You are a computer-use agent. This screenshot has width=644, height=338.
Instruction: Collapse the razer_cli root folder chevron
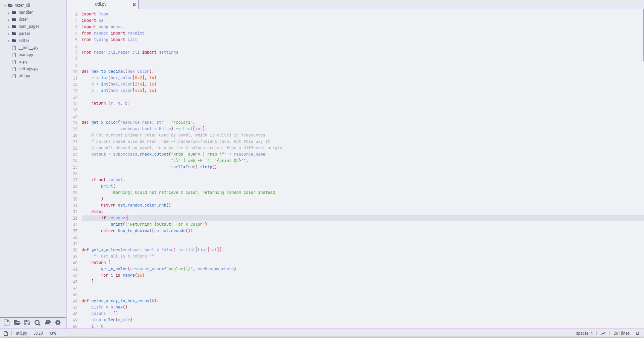pos(5,5)
